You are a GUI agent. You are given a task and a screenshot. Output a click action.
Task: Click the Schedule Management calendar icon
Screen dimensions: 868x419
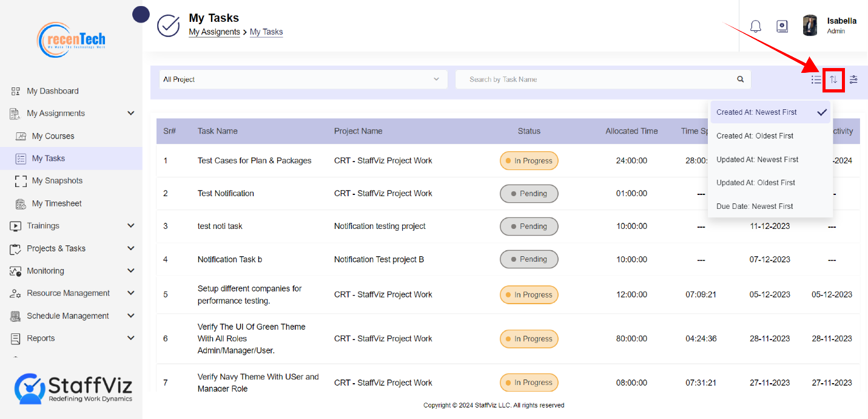[x=16, y=316]
